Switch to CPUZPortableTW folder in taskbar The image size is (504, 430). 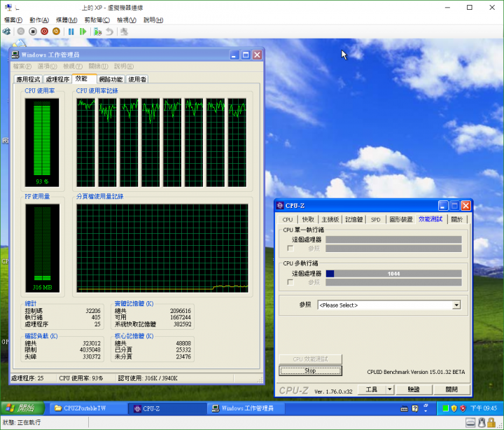[88, 408]
